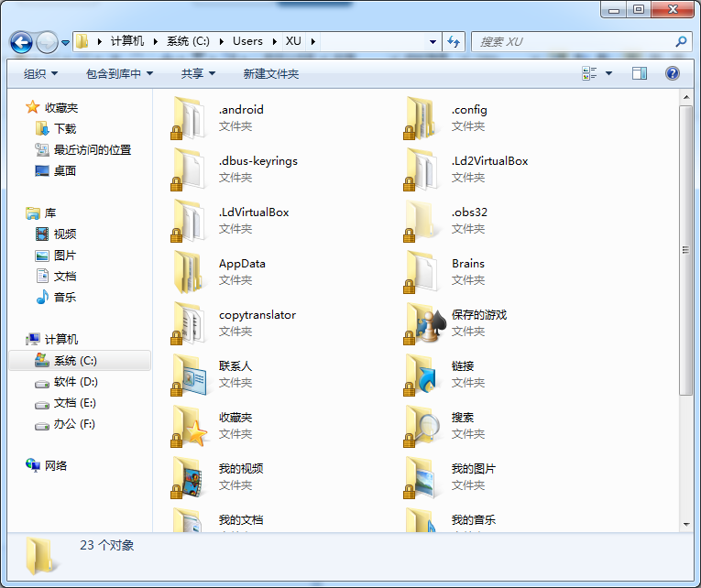Viewport: 701px width, 588px height.
Task: Open the change view dropdown arrow
Action: click(608, 73)
